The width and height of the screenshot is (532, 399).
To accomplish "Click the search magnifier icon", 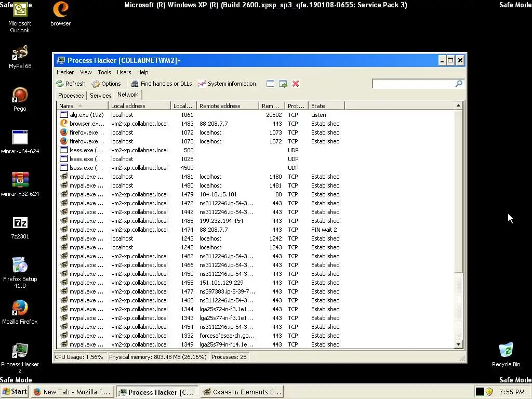I will tap(459, 84).
